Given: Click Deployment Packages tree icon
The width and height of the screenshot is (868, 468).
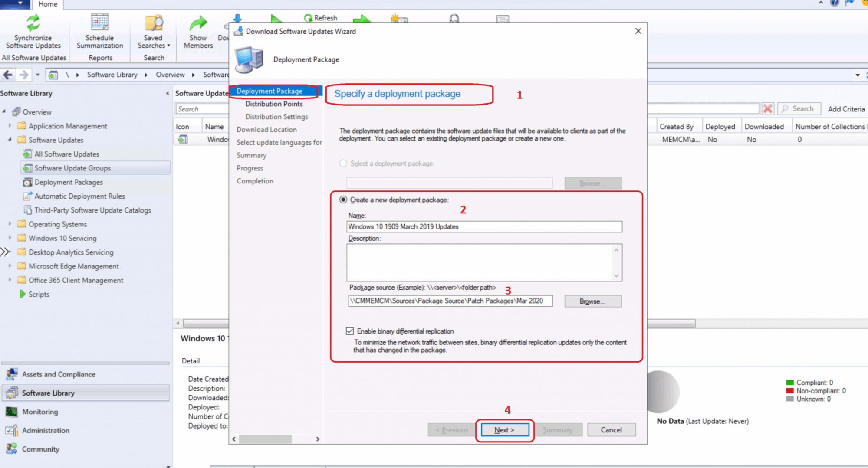Looking at the screenshot, I should 27,182.
